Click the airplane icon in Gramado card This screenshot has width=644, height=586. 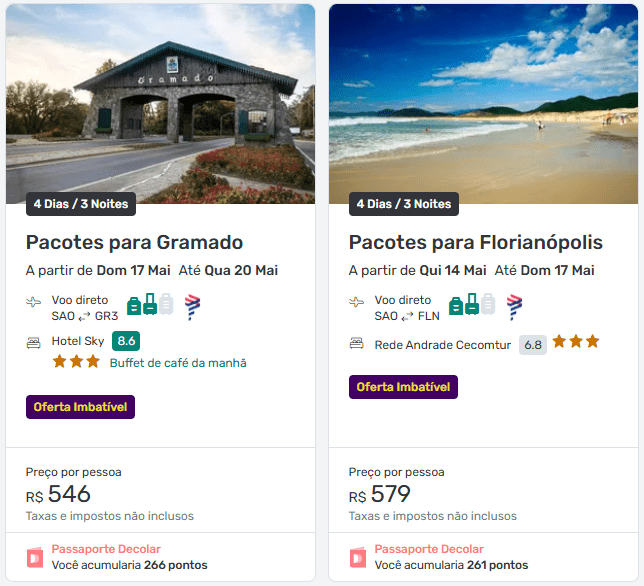pyautogui.click(x=34, y=303)
